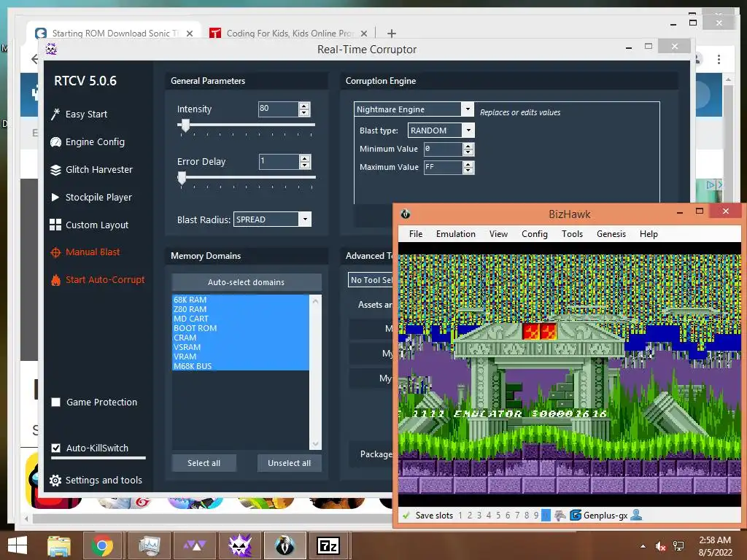Screen dimensions: 747x560
Task: Click Error Delay spinner arrows
Action: pos(305,161)
